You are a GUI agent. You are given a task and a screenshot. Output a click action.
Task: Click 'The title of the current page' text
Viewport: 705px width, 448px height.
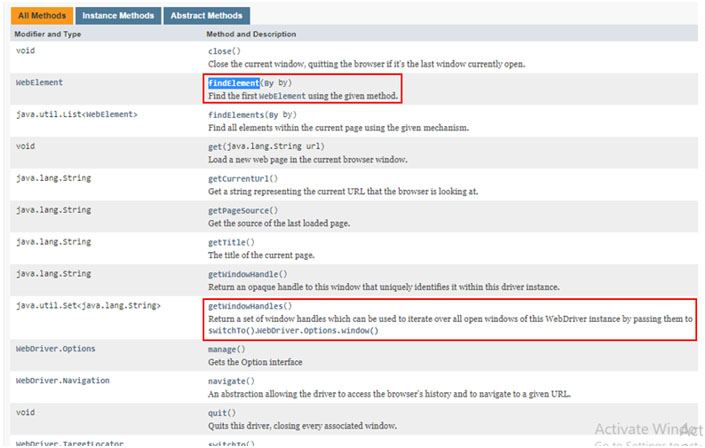pos(261,255)
